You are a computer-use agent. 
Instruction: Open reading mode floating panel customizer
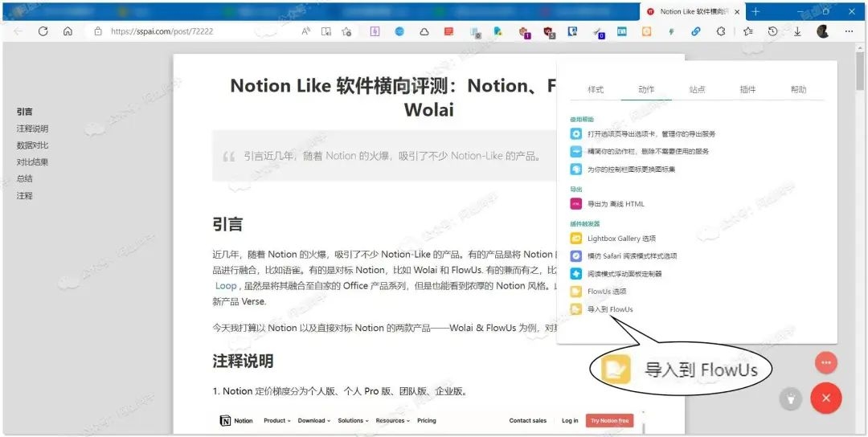[616, 274]
